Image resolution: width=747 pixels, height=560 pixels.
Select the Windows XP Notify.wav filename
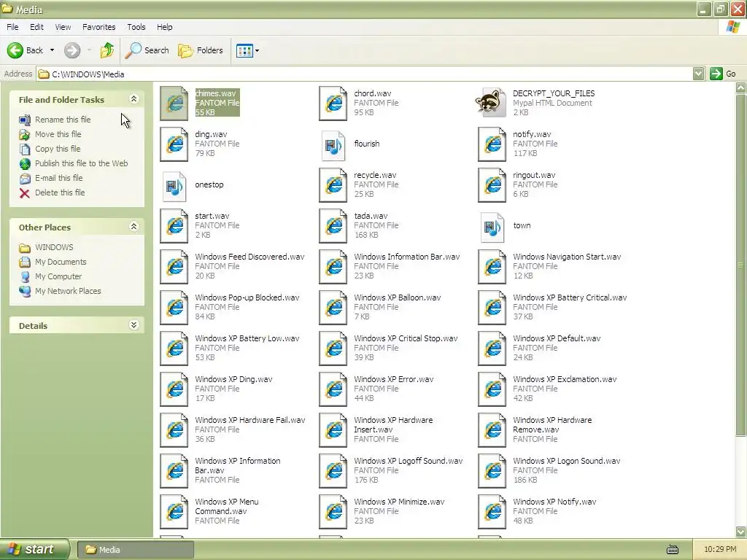pyautogui.click(x=554, y=502)
